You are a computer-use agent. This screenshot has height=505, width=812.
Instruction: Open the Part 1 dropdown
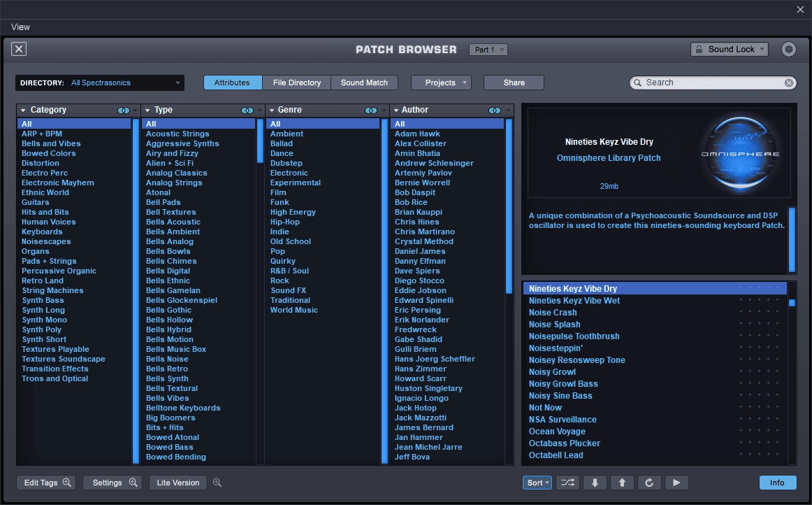[488, 50]
